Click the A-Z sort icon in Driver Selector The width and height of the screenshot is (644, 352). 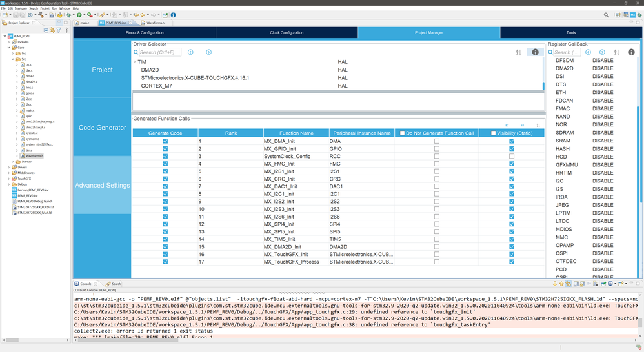click(518, 52)
